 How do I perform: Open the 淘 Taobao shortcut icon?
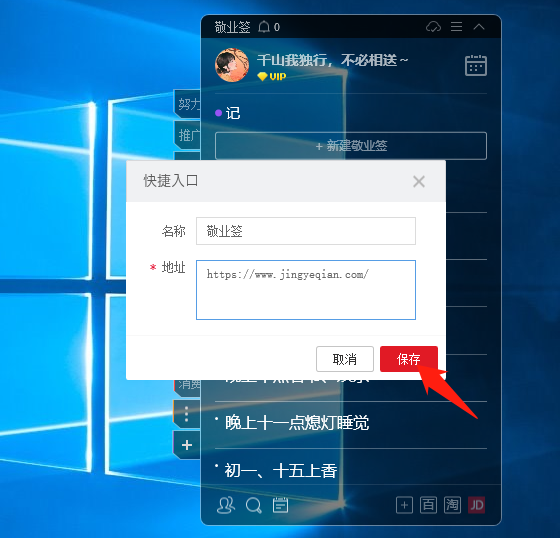(452, 505)
